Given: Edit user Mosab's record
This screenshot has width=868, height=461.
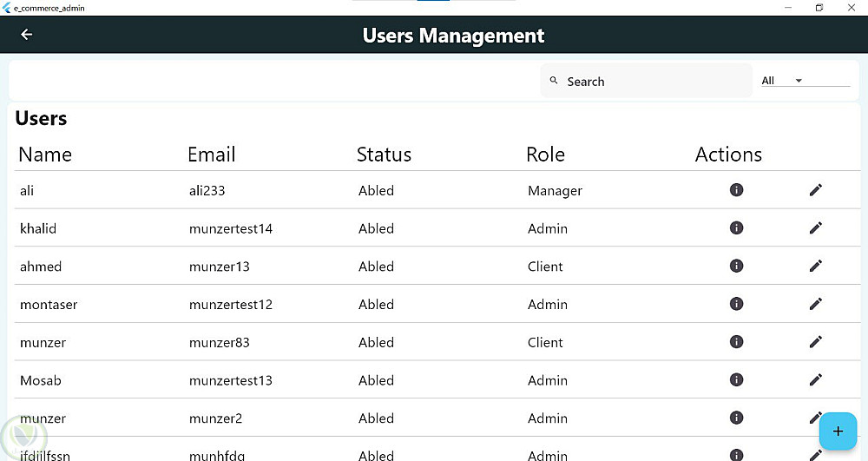Looking at the screenshot, I should (815, 379).
